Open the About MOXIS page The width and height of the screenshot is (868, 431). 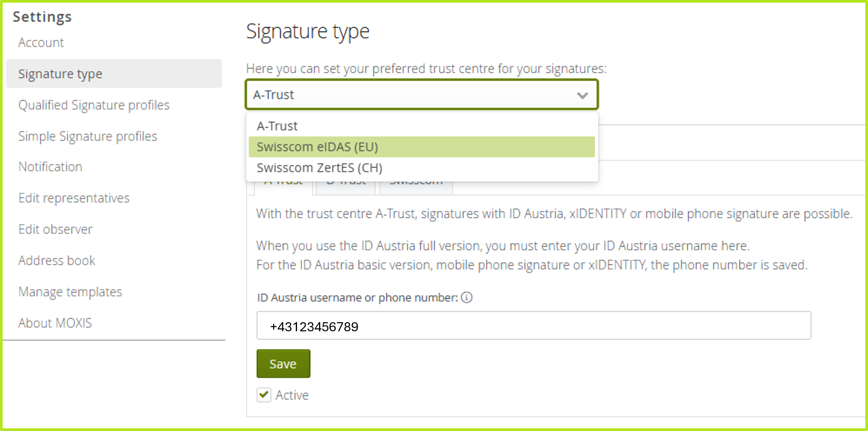(55, 323)
